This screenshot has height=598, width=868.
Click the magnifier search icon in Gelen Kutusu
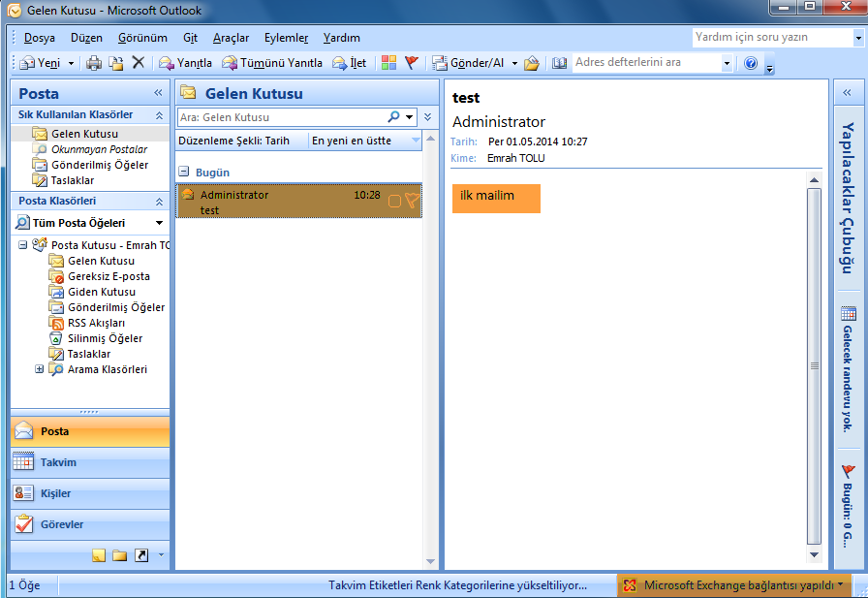click(x=393, y=116)
